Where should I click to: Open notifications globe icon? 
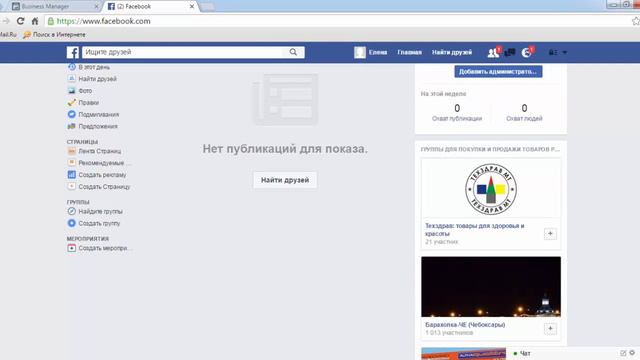coord(527,52)
